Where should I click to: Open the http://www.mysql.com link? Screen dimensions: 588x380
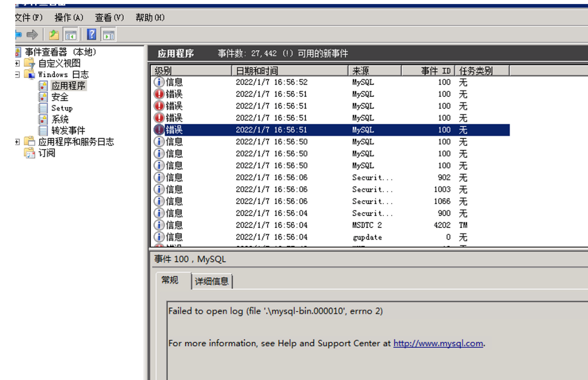[x=437, y=343]
